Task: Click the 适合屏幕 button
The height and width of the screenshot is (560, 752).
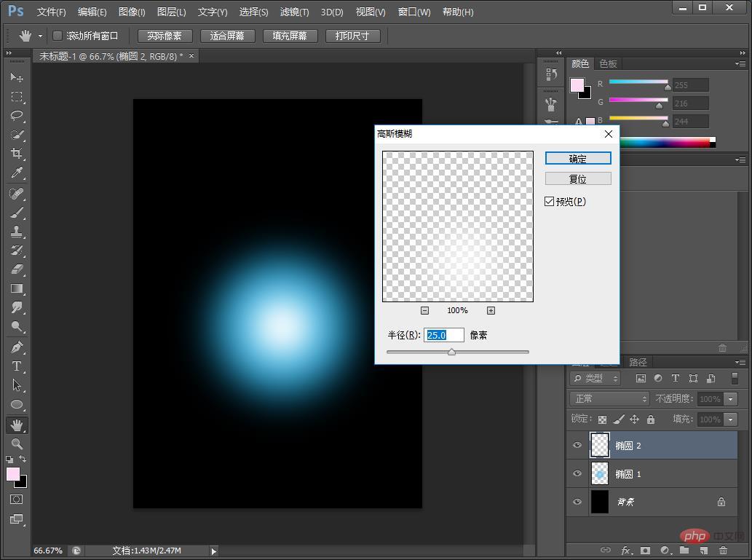Action: point(227,36)
